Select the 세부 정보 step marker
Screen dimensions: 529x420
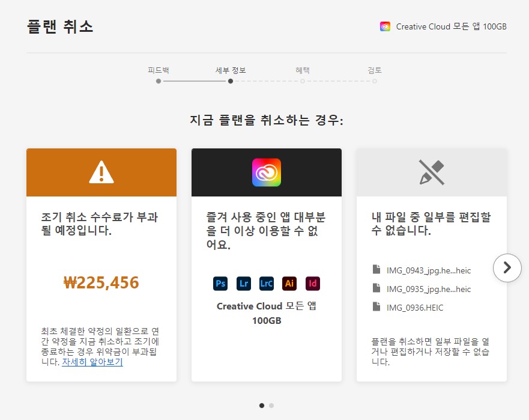coord(231,81)
